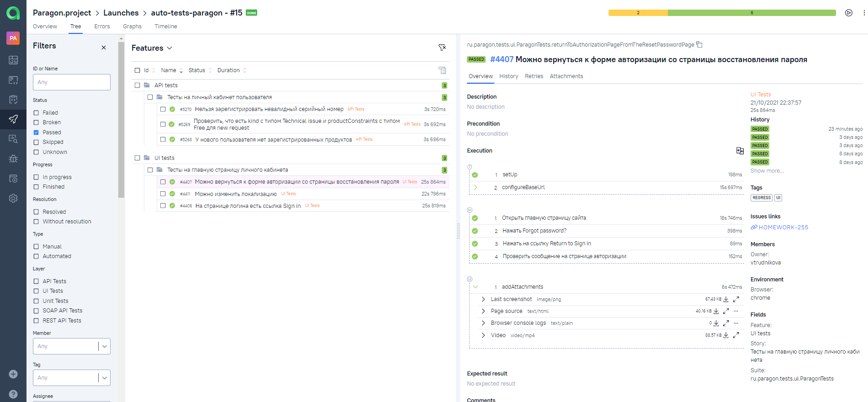Expand Last screenshot to fullscreen

point(736,299)
